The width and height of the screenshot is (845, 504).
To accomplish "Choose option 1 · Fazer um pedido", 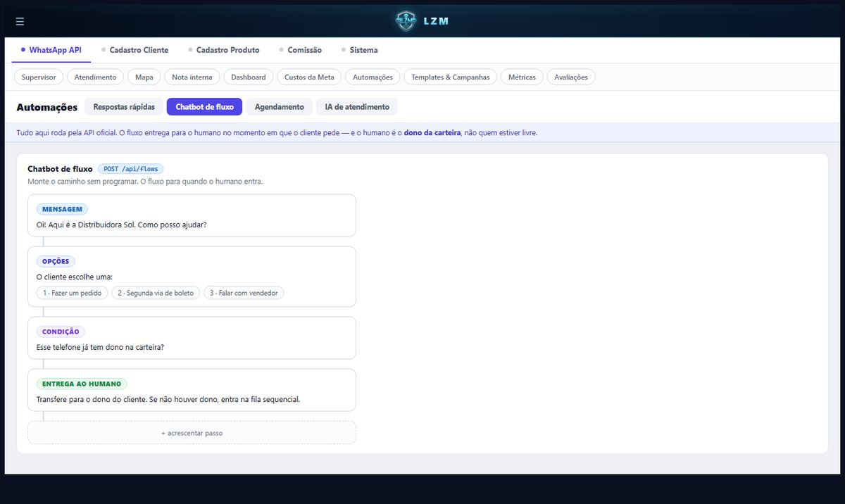I will (x=73, y=293).
